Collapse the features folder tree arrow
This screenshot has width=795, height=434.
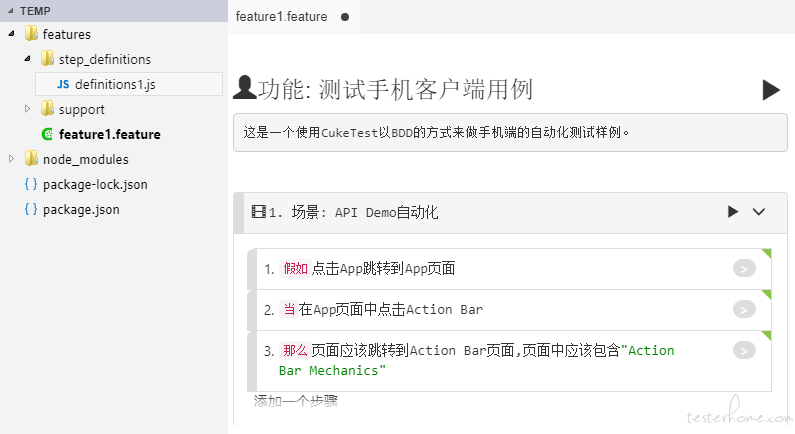point(12,33)
